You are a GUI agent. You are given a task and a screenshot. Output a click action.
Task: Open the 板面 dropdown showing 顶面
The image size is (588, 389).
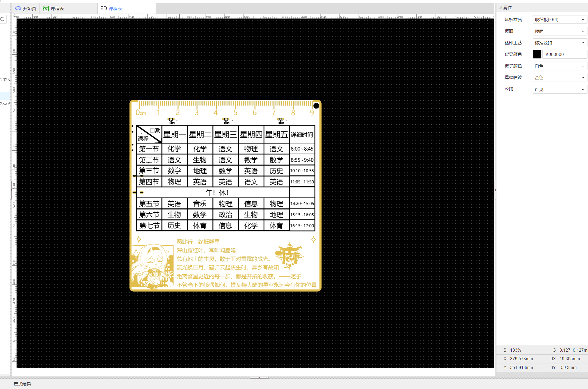coord(559,31)
